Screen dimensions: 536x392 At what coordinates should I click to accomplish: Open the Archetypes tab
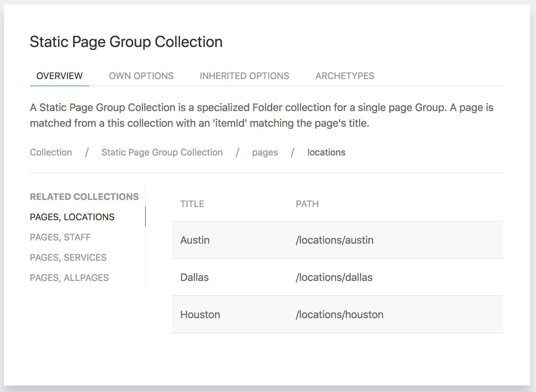click(345, 76)
